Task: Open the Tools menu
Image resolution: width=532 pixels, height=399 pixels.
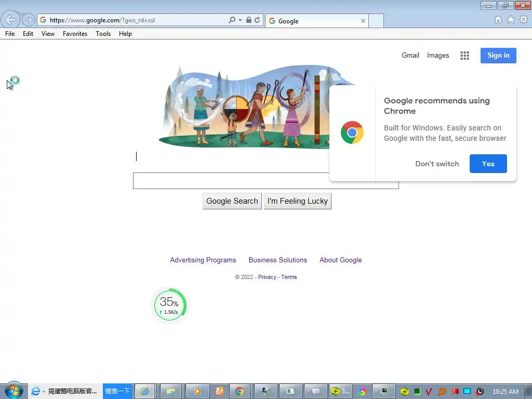Action: click(103, 34)
